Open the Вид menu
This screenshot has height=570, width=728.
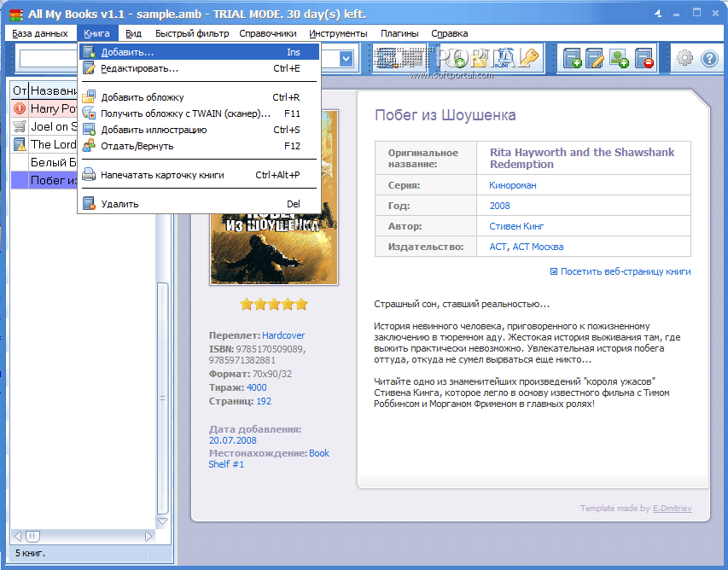pyautogui.click(x=133, y=33)
